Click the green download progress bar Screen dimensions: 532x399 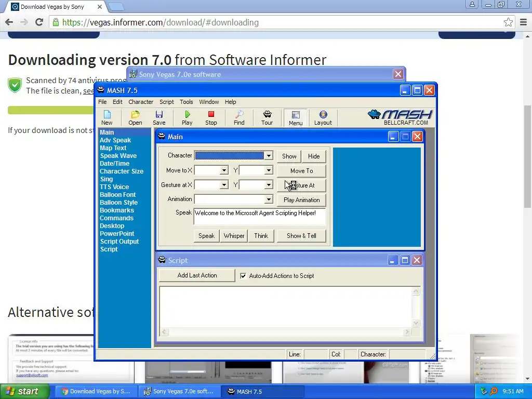click(51, 110)
